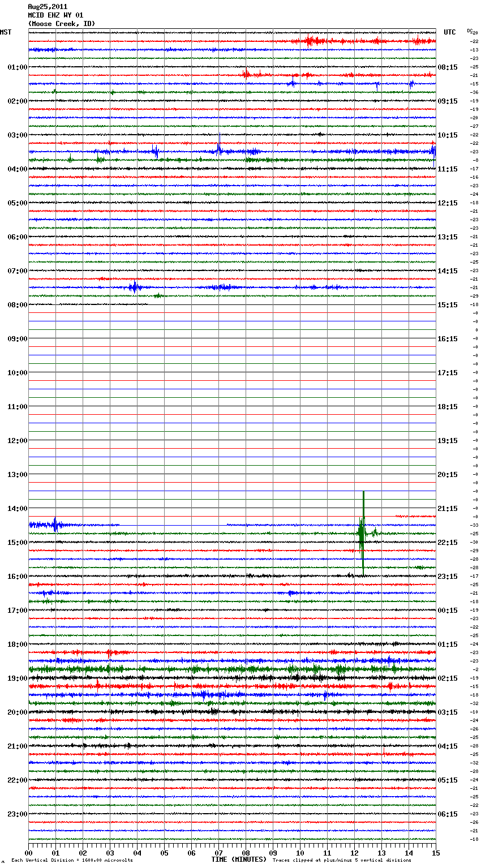Click the MST time zone header
Screen dimensions: 481x868
coord(6,32)
